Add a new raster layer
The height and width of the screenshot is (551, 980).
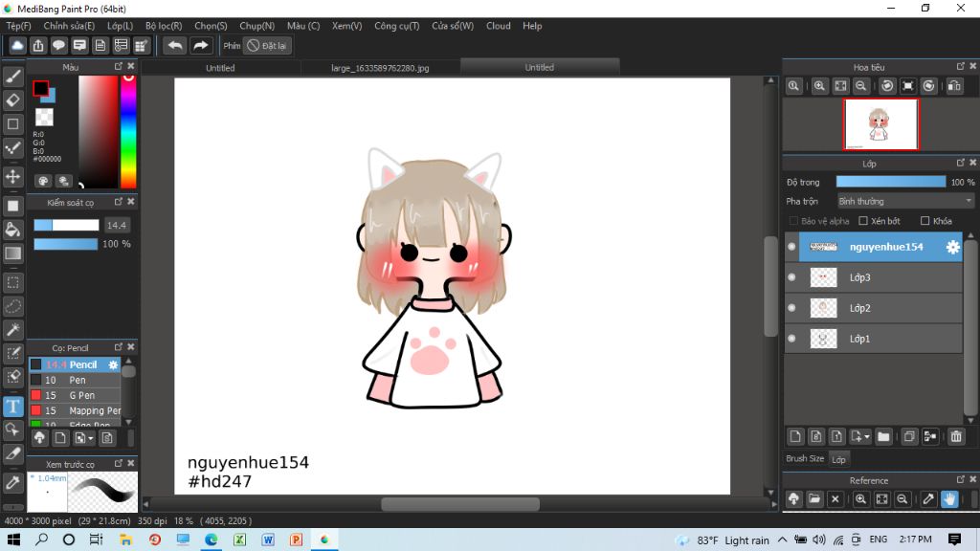tap(795, 436)
